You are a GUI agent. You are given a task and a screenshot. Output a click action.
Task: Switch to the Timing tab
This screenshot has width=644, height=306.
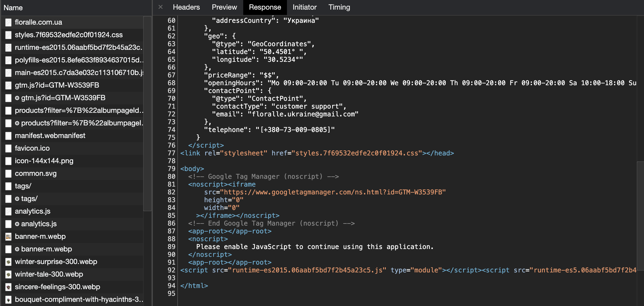pos(339,7)
